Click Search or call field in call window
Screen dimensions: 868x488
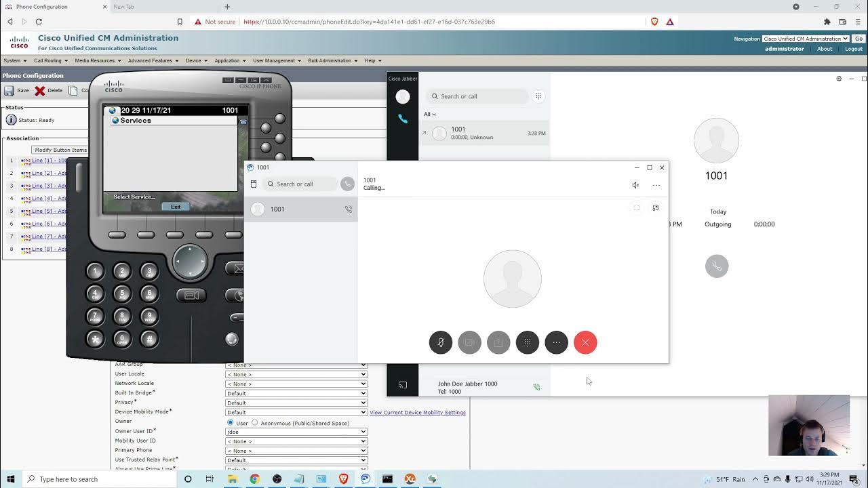pyautogui.click(x=299, y=184)
